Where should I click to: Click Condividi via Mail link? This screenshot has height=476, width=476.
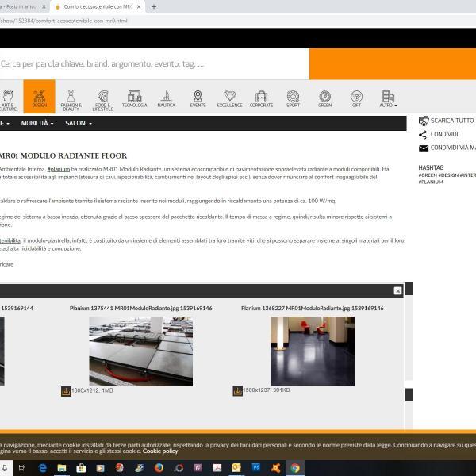point(447,148)
